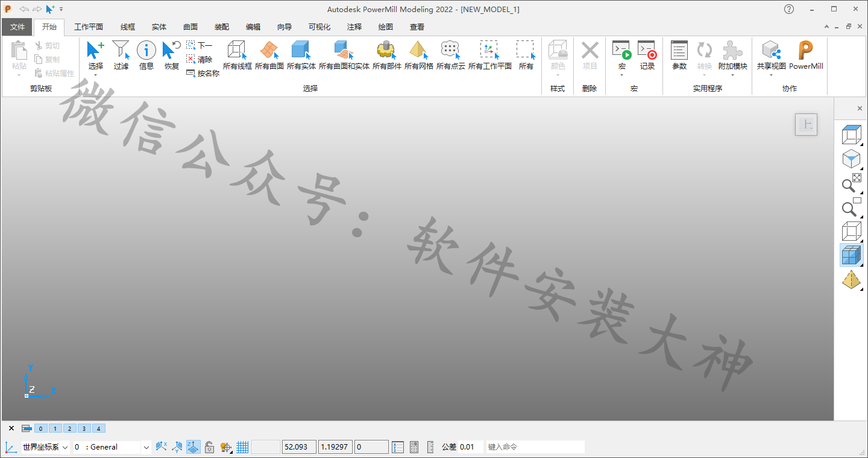Click 下一 next selection button
The width and height of the screenshot is (868, 458).
tap(200, 45)
